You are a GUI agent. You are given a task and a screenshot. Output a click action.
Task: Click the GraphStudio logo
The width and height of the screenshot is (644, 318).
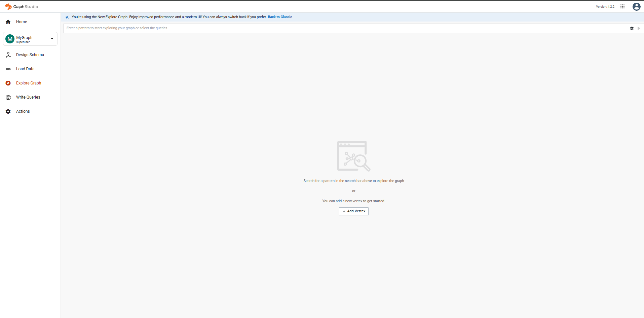point(22,7)
